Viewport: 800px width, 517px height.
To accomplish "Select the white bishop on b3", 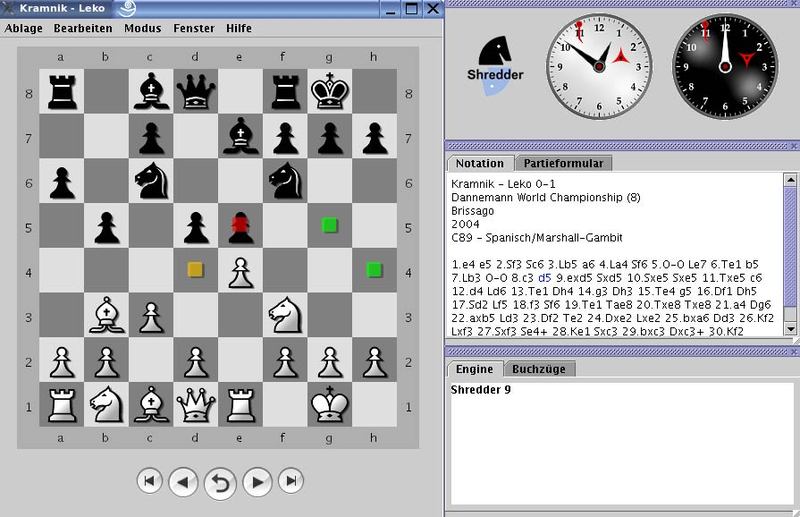I will click(x=105, y=313).
